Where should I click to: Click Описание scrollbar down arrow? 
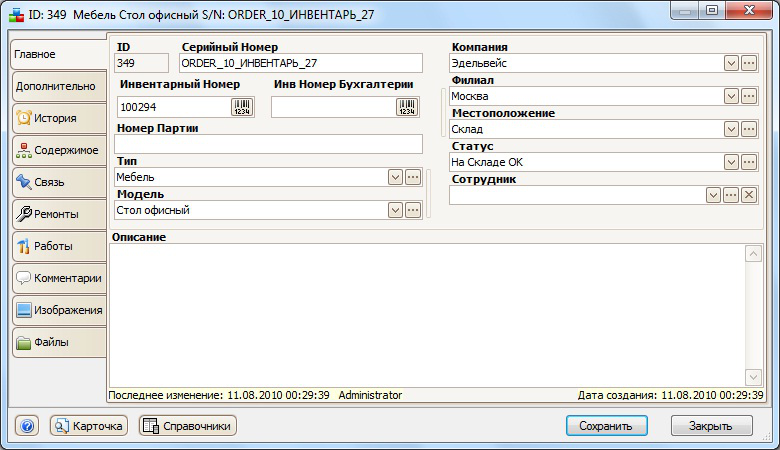(753, 377)
